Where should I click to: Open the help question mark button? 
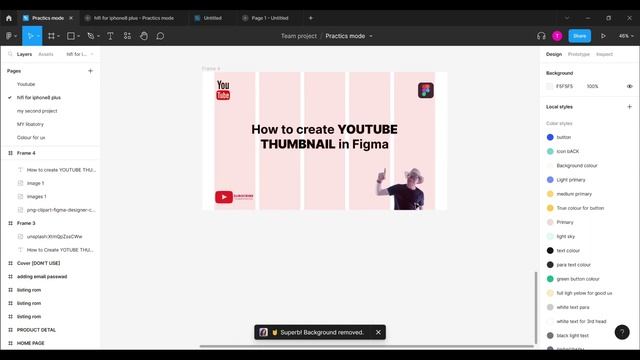[x=622, y=332]
